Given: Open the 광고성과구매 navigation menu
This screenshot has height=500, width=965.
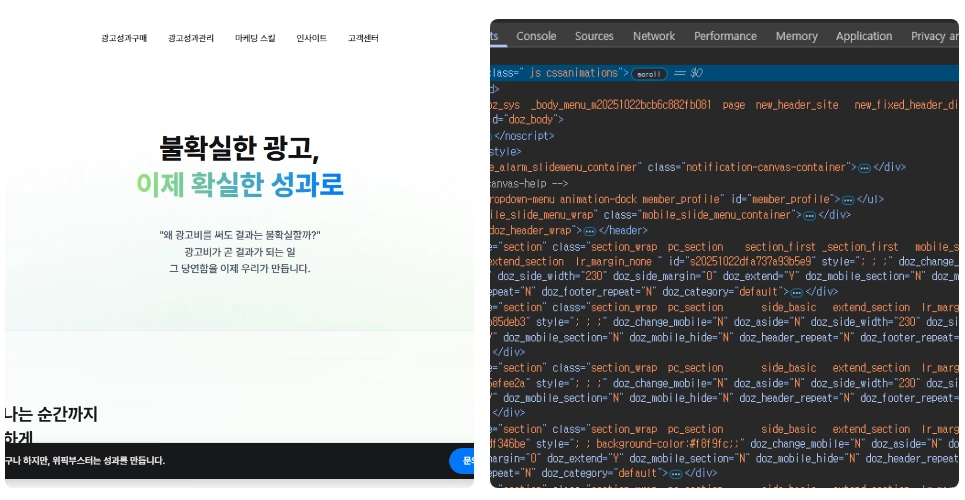Looking at the screenshot, I should [x=124, y=38].
